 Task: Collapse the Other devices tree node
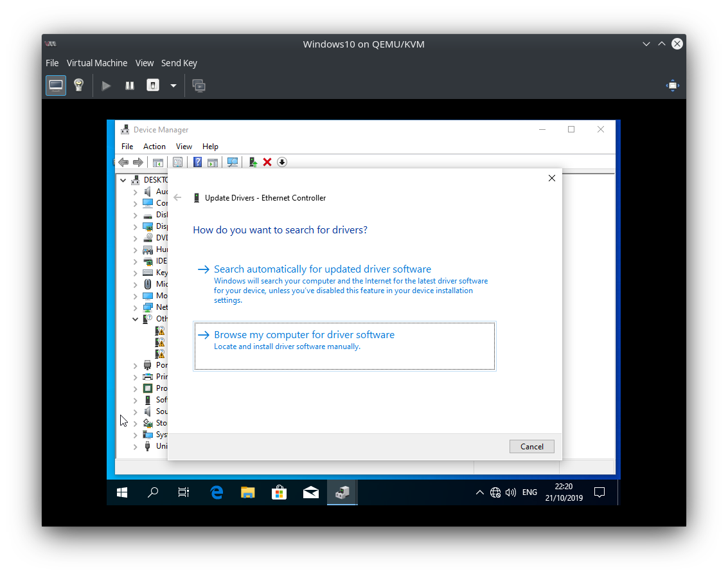pyautogui.click(x=135, y=319)
